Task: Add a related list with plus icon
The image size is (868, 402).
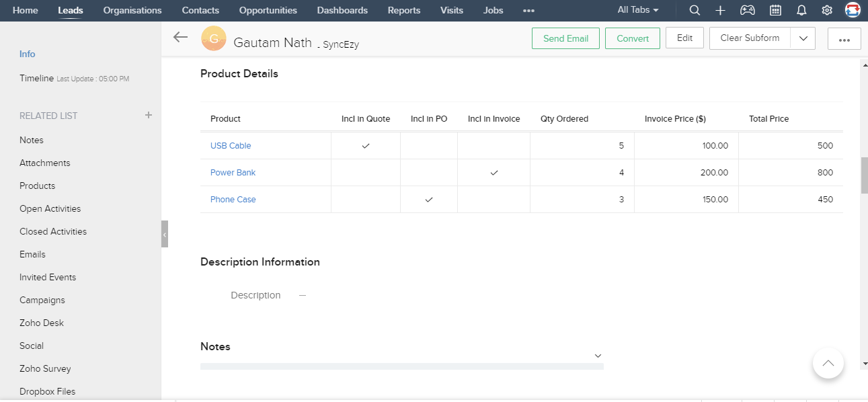Action: [149, 115]
